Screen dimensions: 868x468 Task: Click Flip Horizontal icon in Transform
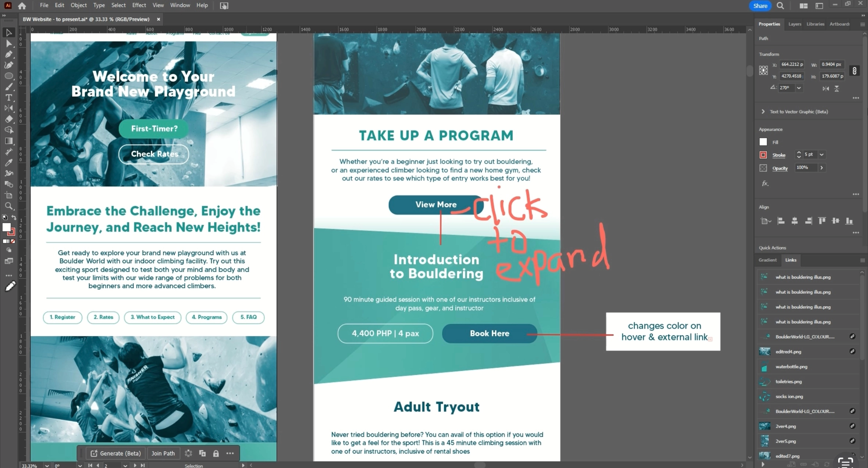826,88
